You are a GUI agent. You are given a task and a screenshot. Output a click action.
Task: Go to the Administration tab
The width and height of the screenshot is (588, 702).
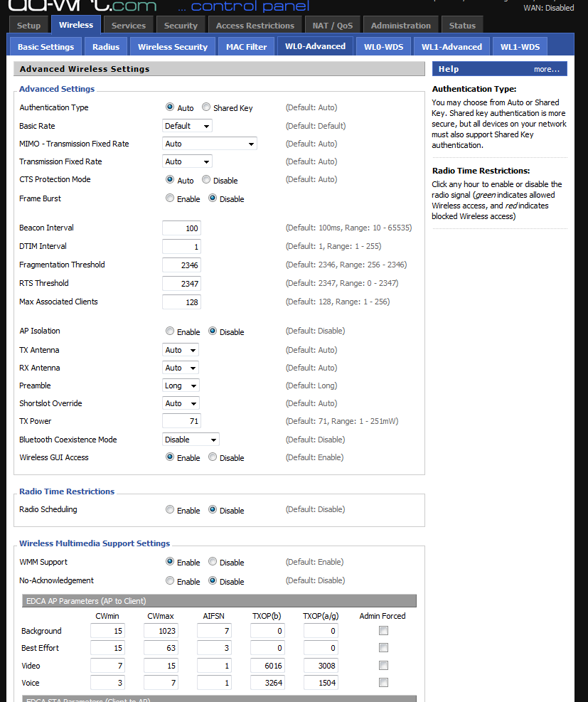[x=400, y=26]
